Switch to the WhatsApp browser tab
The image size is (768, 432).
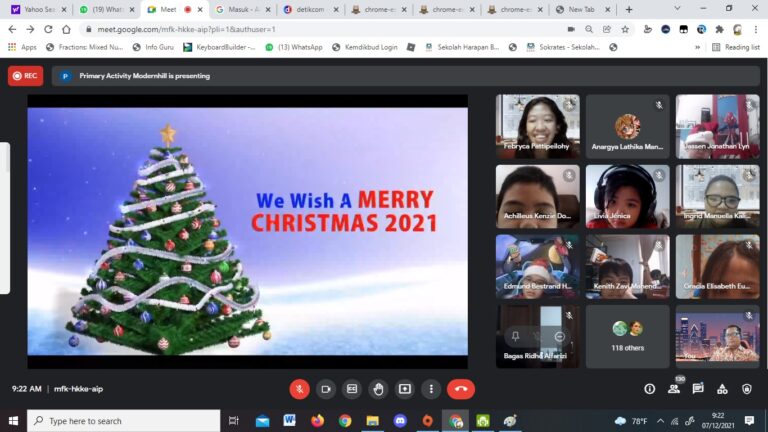click(104, 9)
